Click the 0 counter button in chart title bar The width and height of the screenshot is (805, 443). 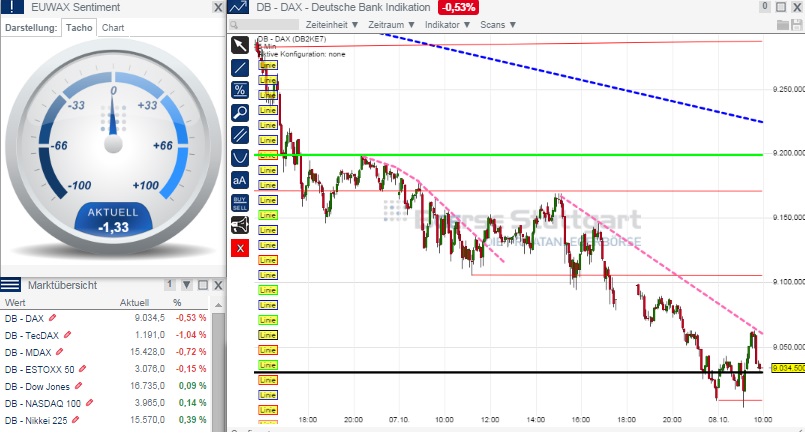(x=764, y=7)
